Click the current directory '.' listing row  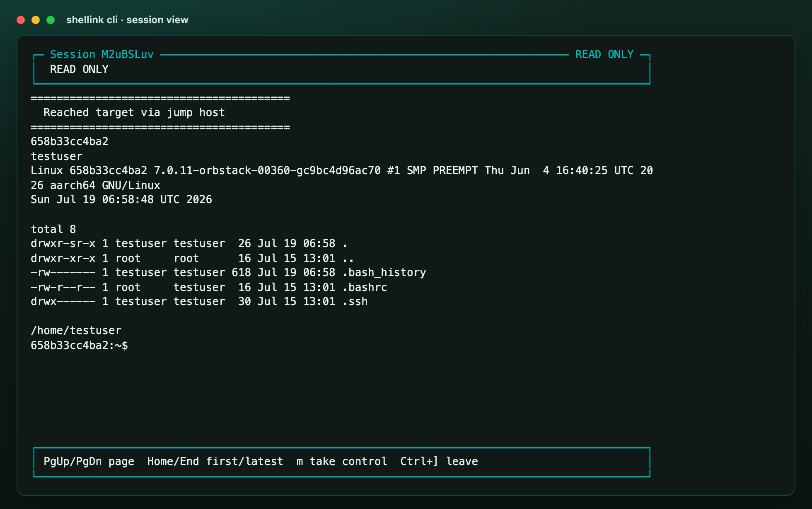(189, 243)
